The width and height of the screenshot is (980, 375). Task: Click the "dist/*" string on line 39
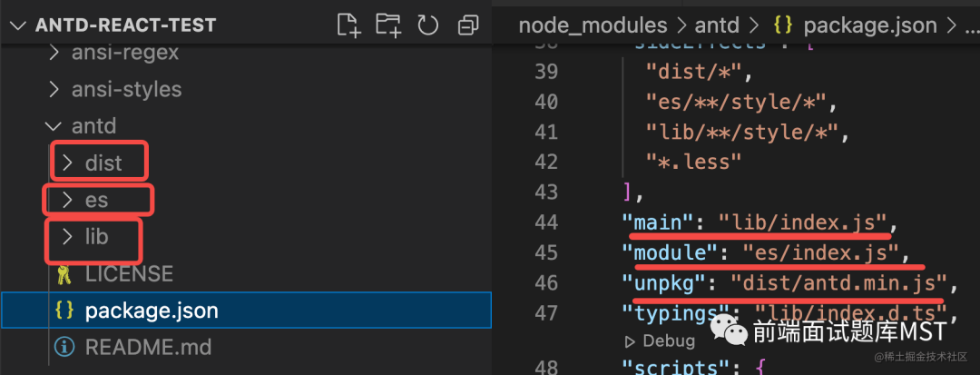pos(694,72)
